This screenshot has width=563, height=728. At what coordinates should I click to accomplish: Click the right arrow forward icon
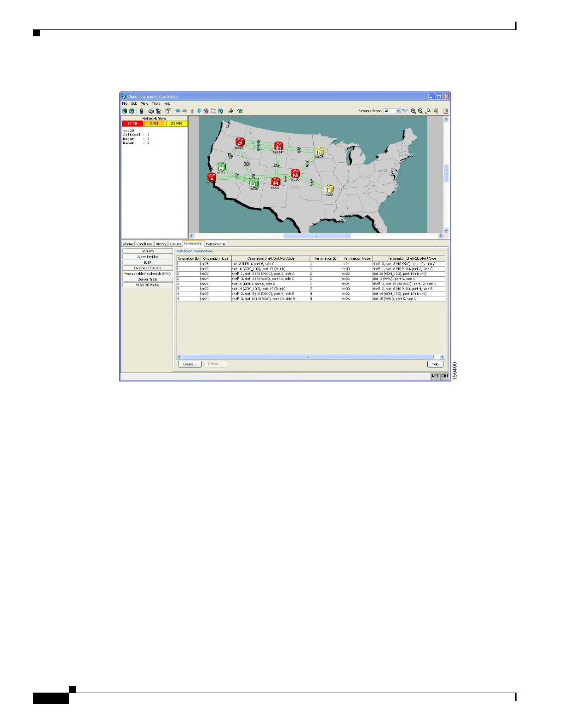185,111
